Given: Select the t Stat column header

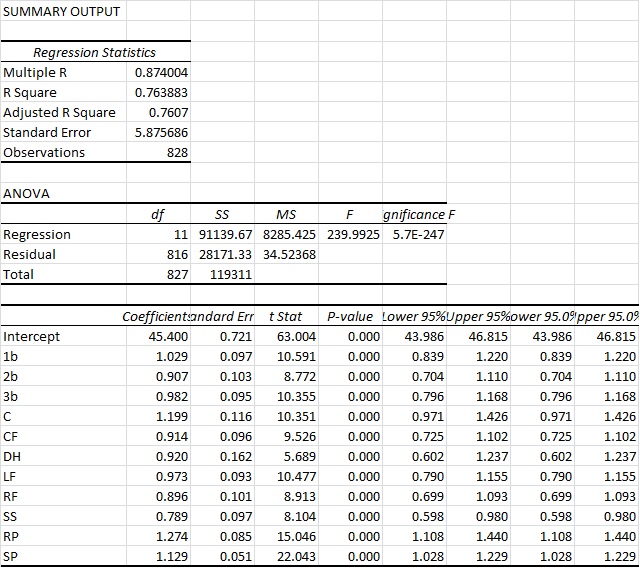Looking at the screenshot, I should coord(285,317).
